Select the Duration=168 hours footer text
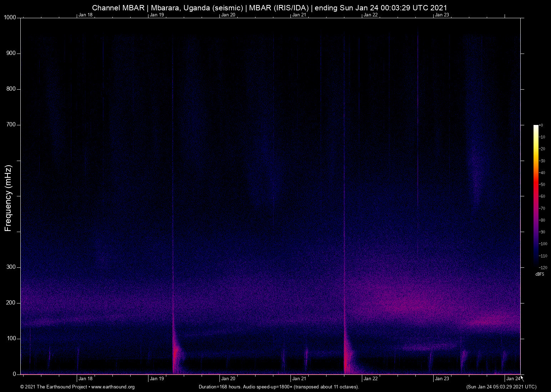 278,387
